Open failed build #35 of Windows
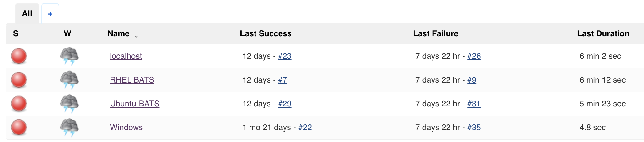This screenshot has height=142, width=644. coord(474,127)
